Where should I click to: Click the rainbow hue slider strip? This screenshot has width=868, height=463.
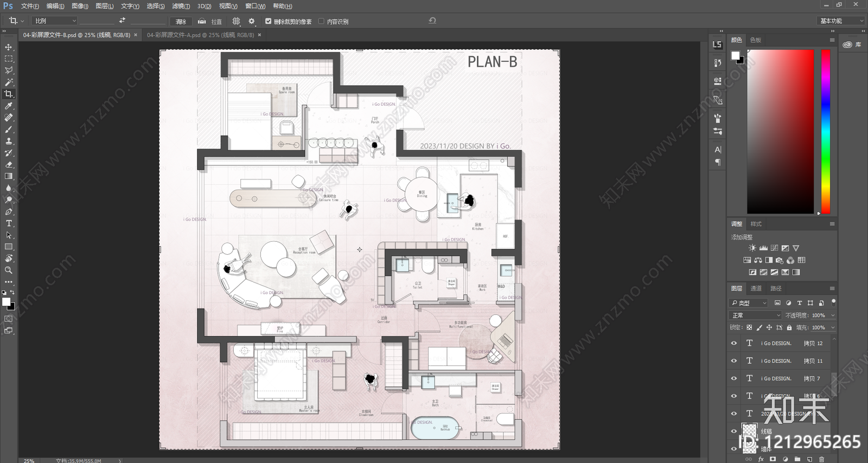(x=826, y=132)
